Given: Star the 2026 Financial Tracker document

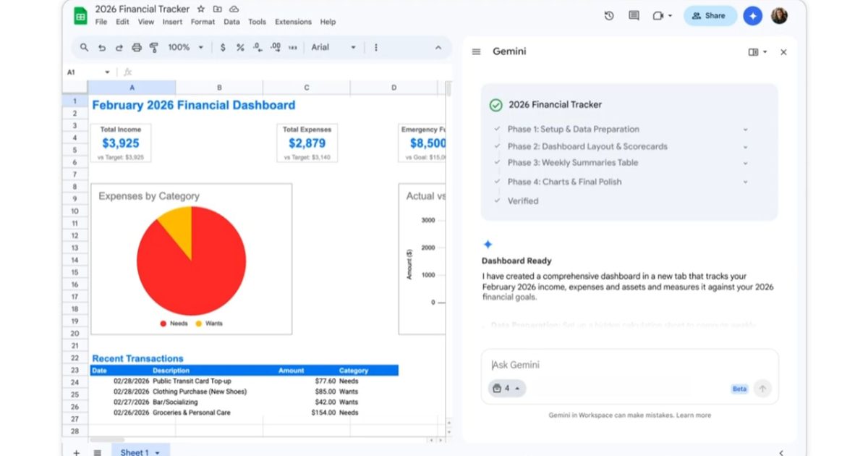Looking at the screenshot, I should (x=201, y=9).
